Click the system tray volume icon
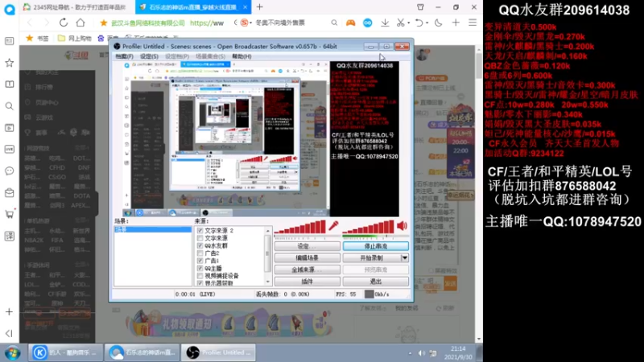 [x=421, y=353]
